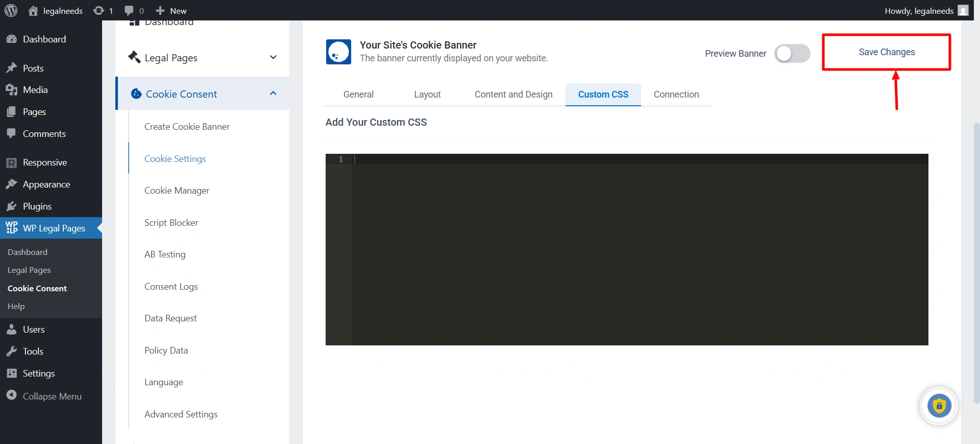This screenshot has width=980, height=444.
Task: Click the comments bubble icon in admin bar
Action: 129,10
